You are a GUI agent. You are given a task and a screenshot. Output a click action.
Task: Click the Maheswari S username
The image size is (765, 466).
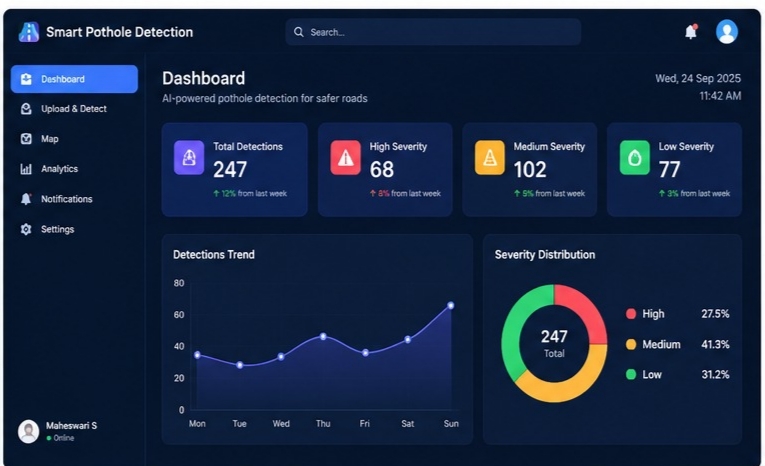(x=71, y=425)
